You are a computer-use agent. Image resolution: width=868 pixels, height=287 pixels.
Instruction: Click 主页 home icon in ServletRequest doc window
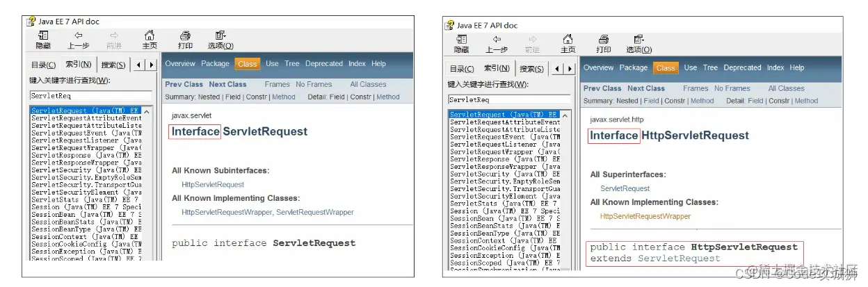click(150, 40)
